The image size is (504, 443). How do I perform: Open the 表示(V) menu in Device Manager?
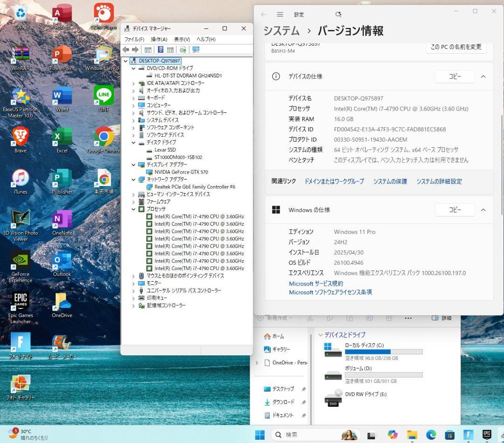coord(182,39)
